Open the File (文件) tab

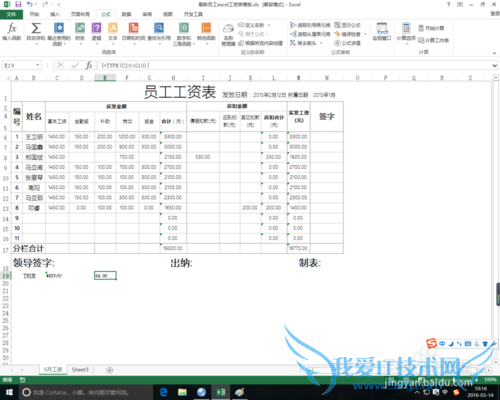(11, 14)
